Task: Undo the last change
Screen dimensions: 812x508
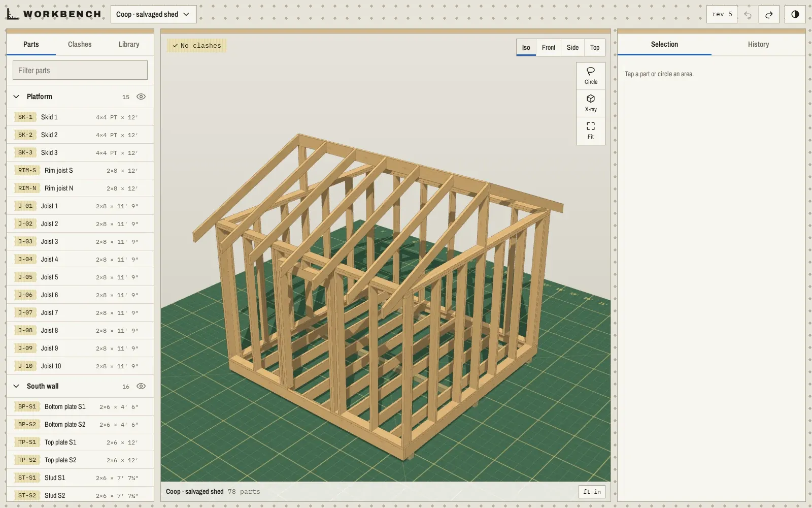Action: (x=748, y=14)
